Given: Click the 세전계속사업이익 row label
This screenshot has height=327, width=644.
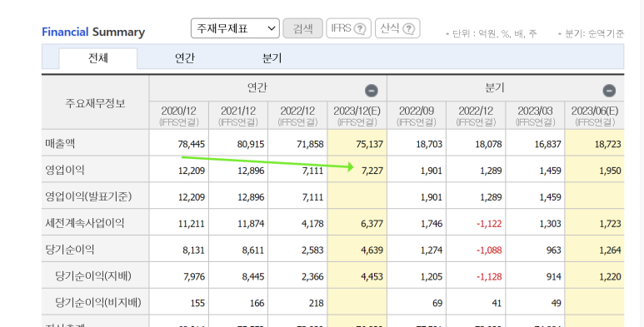Looking at the screenshot, I should (x=85, y=223).
